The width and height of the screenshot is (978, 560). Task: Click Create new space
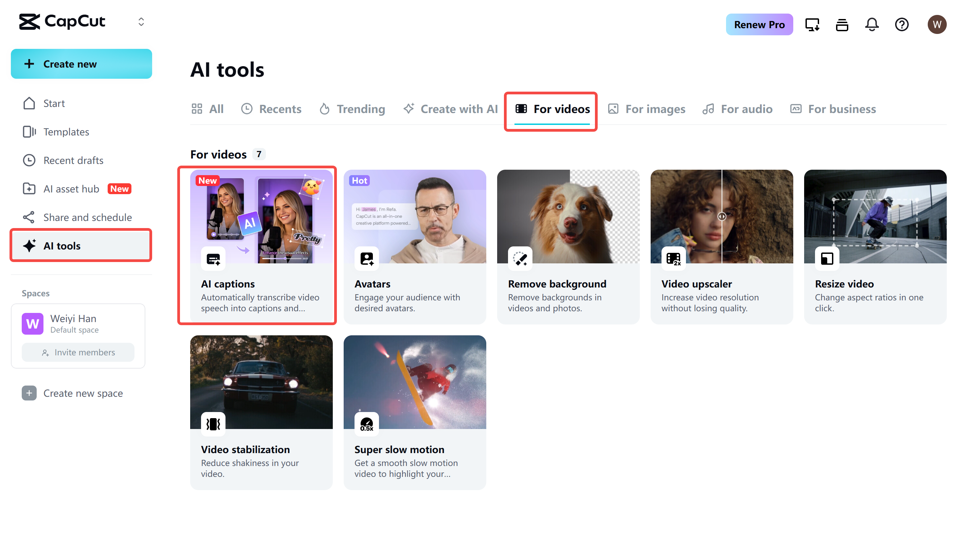click(83, 393)
